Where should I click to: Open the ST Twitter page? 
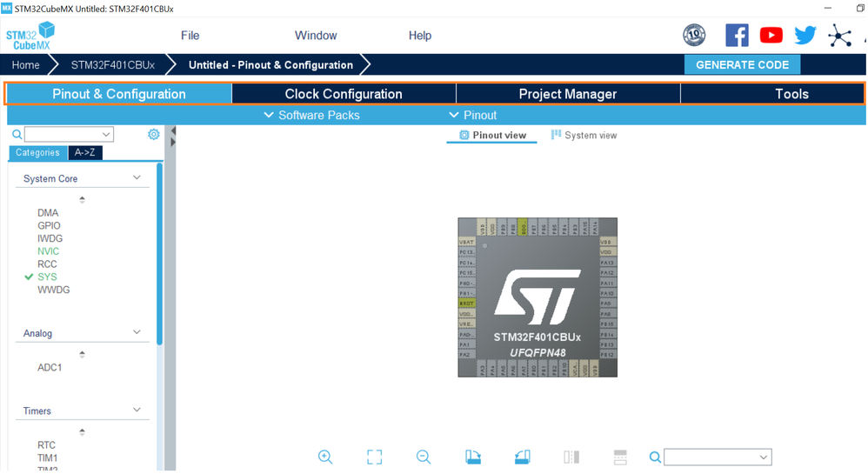(805, 36)
